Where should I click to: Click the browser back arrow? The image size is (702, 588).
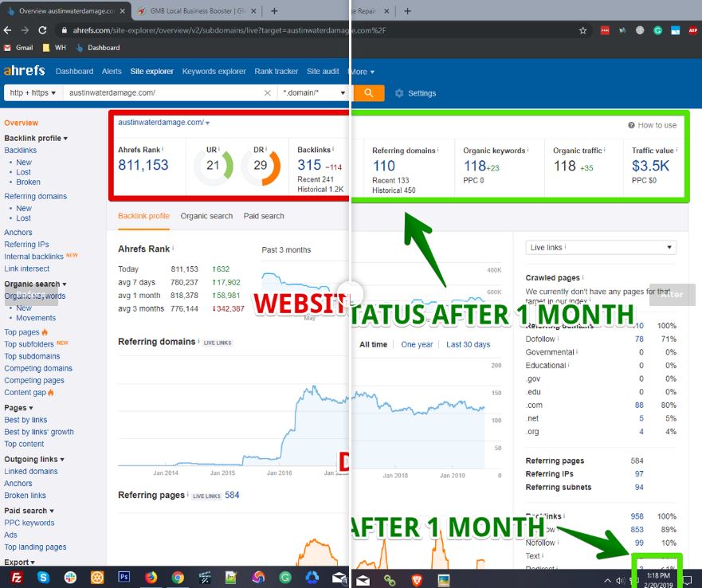[8, 30]
